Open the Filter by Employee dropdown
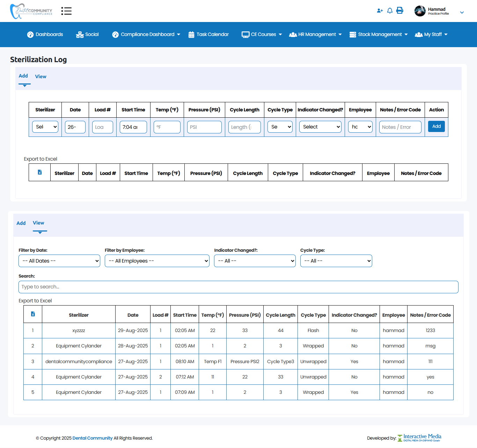 pos(157,261)
